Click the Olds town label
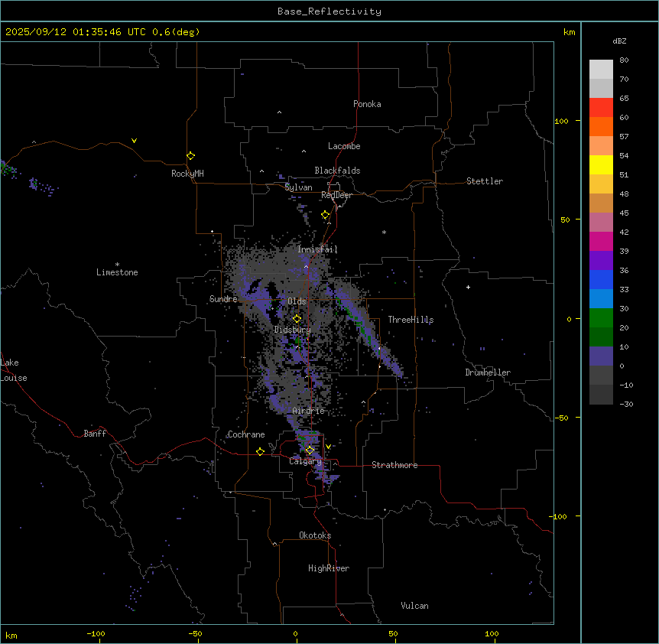 click(297, 301)
